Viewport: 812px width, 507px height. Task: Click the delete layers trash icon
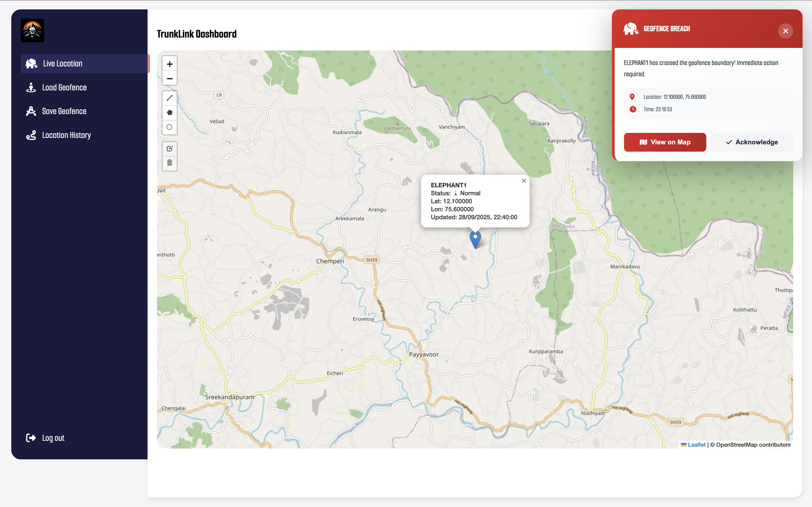point(170,163)
